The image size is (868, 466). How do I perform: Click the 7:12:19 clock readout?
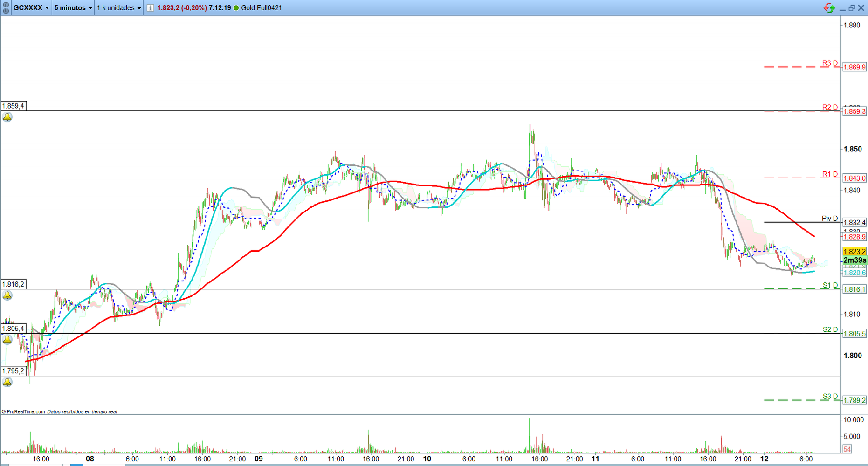pos(220,8)
